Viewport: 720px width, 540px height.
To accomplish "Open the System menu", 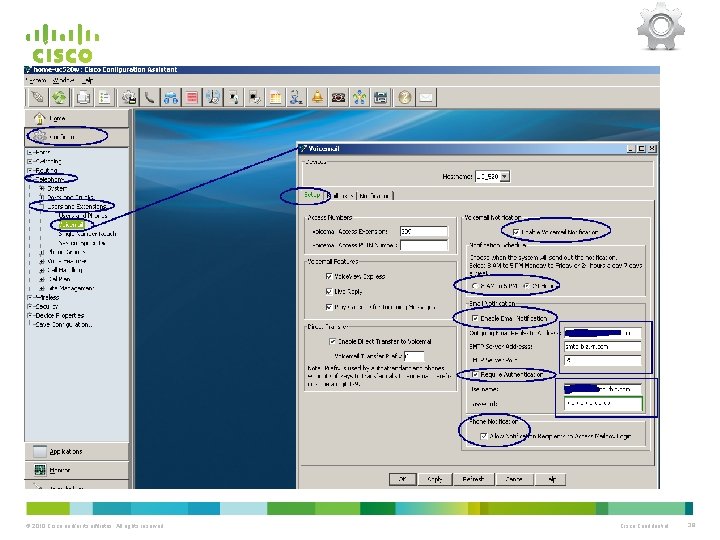I will (x=36, y=80).
